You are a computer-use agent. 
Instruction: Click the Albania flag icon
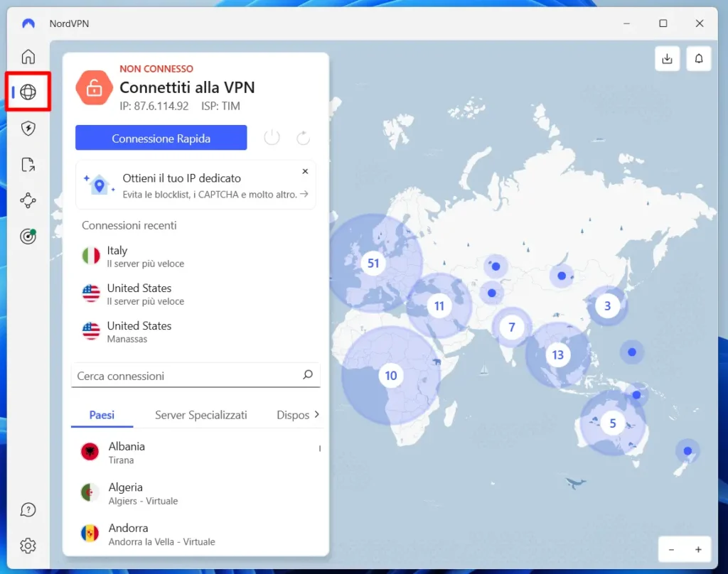[90, 452]
